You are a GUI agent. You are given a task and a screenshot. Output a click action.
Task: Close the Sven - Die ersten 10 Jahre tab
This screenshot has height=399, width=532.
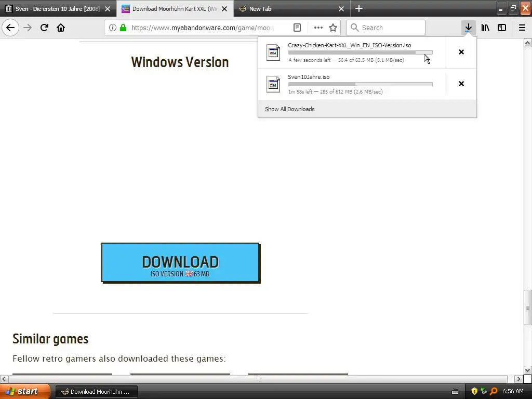(108, 9)
